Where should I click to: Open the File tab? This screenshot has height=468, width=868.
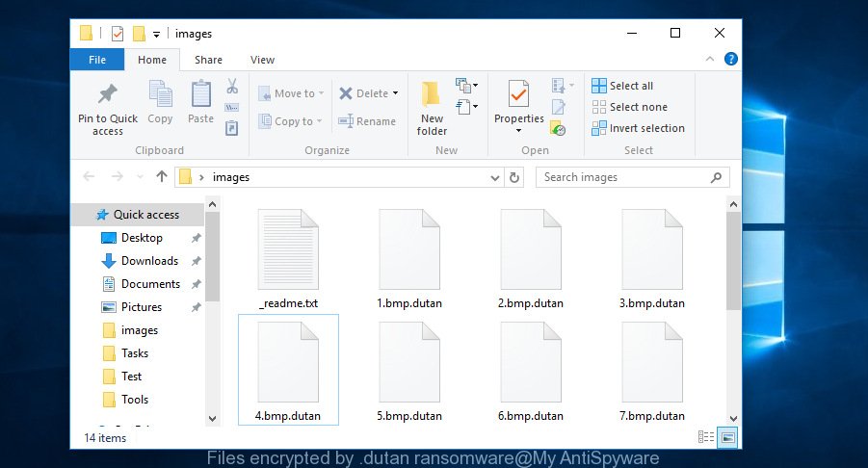[x=97, y=60]
